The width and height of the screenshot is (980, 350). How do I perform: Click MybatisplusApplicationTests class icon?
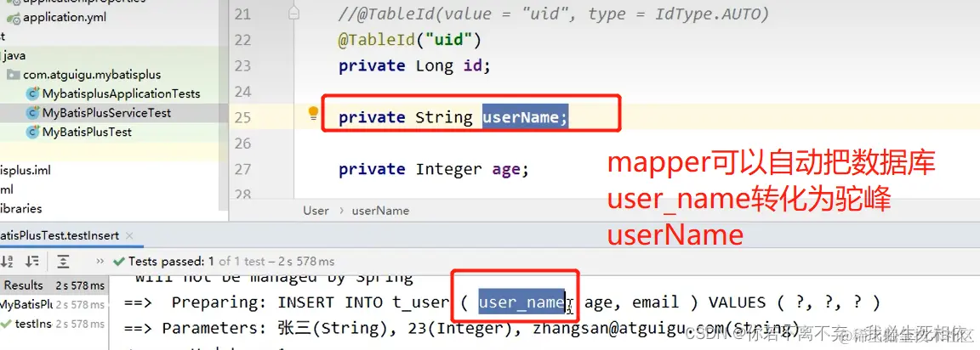tap(32, 94)
